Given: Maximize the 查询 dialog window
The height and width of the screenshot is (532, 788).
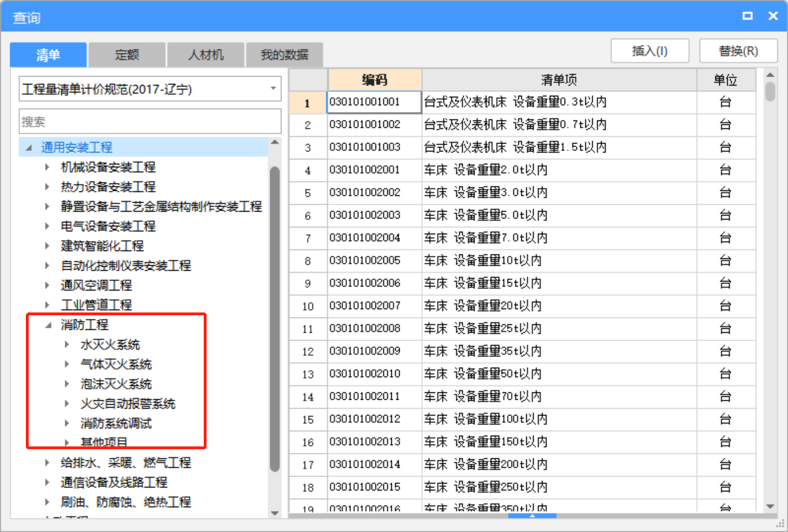Looking at the screenshot, I should tap(747, 16).
